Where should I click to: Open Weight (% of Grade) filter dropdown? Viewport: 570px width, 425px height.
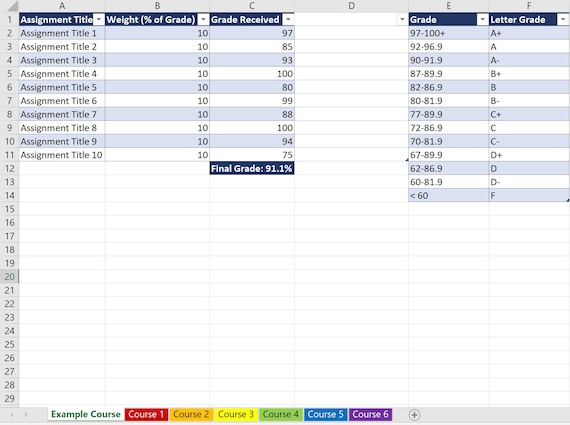click(x=204, y=20)
